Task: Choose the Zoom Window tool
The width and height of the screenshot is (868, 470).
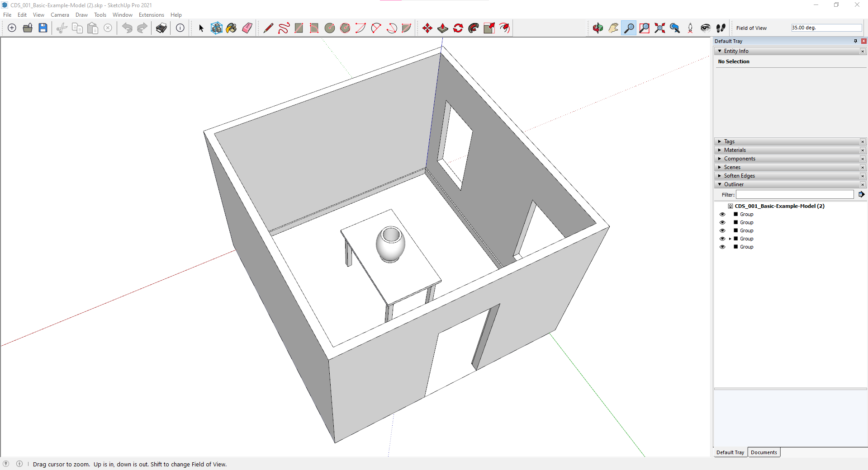Action: [644, 28]
